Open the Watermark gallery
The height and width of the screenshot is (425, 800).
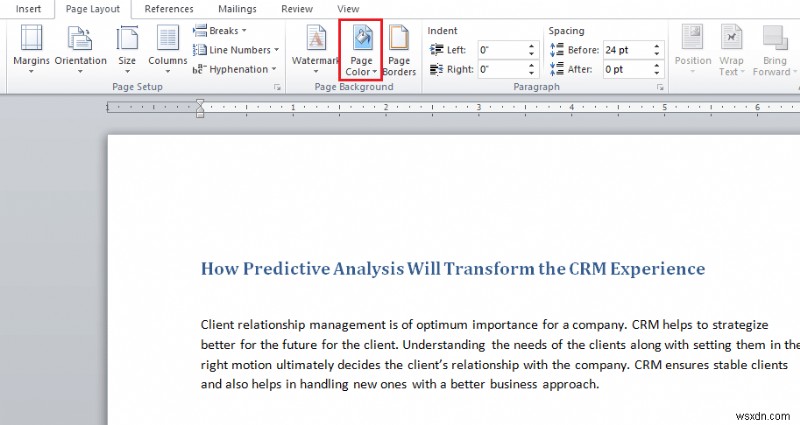[315, 49]
